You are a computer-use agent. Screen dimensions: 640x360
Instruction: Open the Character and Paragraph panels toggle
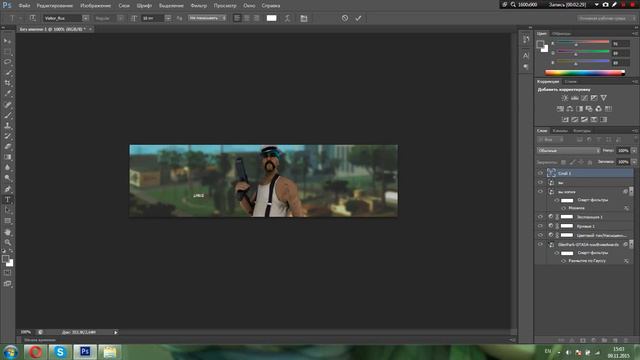(x=304, y=18)
